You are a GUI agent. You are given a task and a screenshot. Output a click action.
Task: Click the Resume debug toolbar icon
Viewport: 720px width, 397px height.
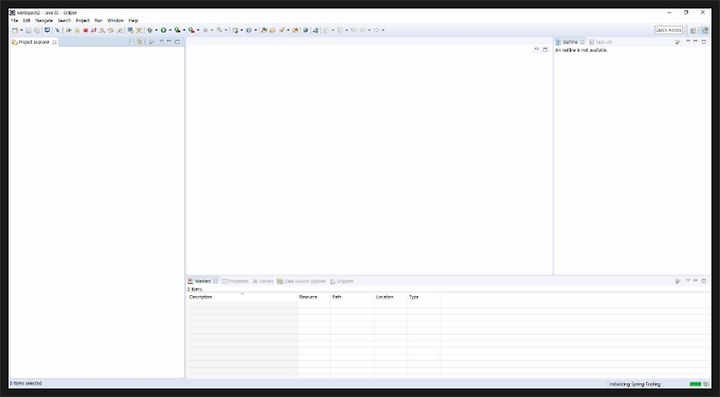point(68,30)
